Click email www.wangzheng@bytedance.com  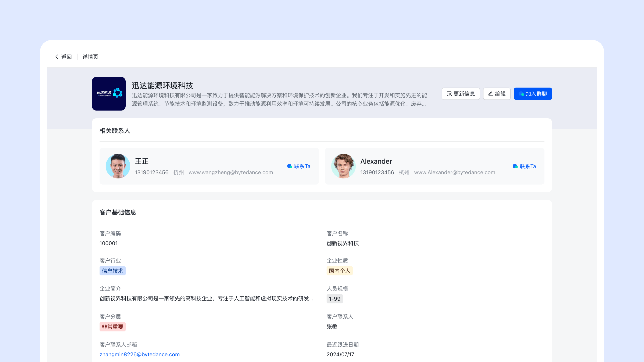231,172
